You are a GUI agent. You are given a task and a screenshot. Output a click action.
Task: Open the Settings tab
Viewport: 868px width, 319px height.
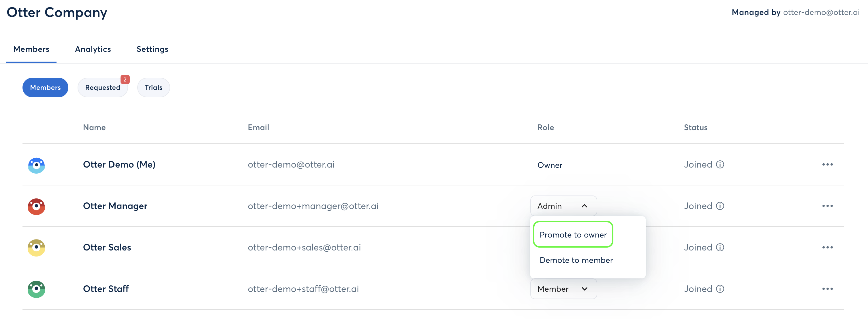[x=152, y=49]
